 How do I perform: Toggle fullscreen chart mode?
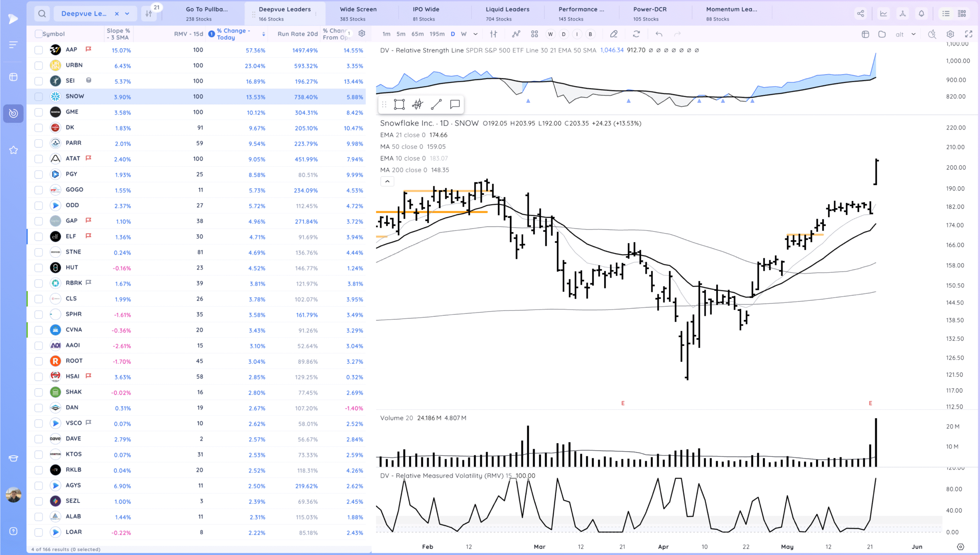click(x=969, y=34)
